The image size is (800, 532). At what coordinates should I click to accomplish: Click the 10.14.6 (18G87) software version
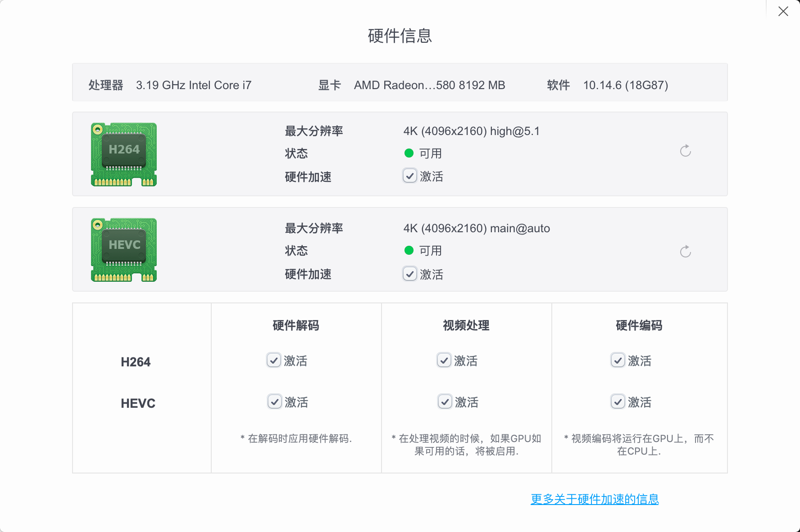point(626,85)
